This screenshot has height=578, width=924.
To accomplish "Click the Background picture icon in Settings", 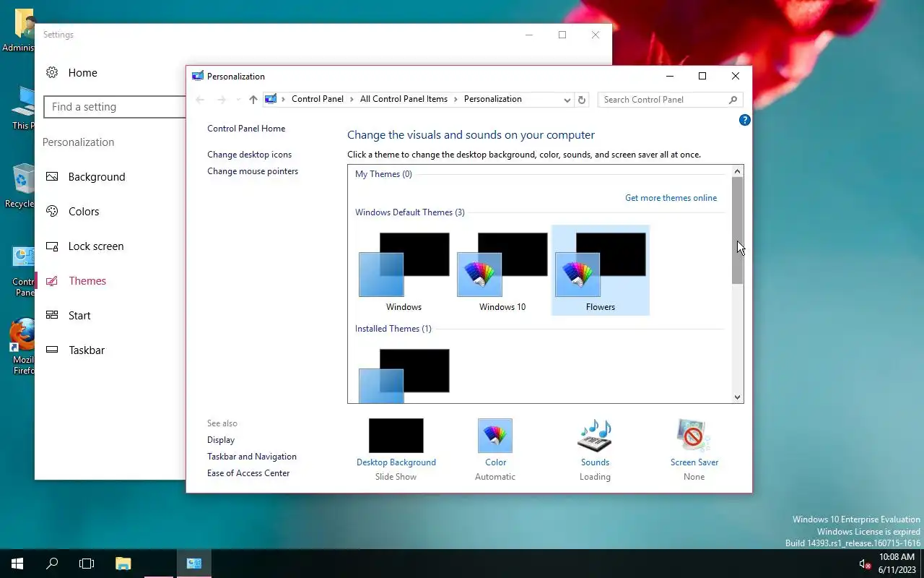I will point(52,176).
